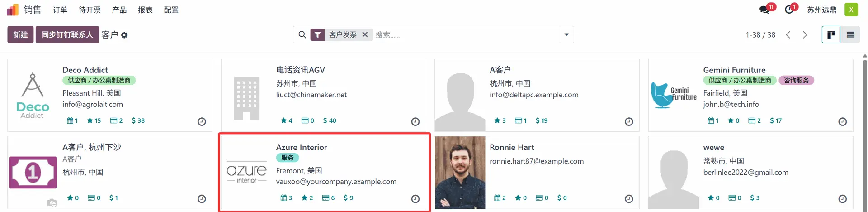
Task: Click 同步钉钉联系人 button
Action: click(67, 35)
